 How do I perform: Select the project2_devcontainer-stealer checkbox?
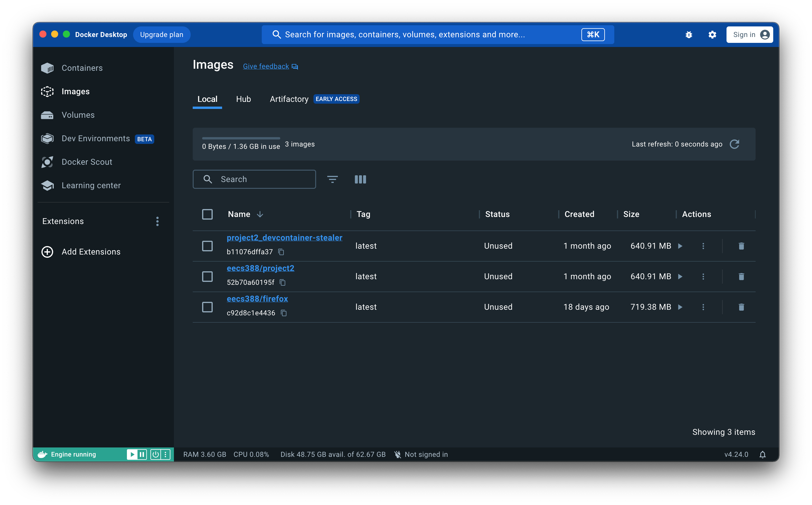207,246
